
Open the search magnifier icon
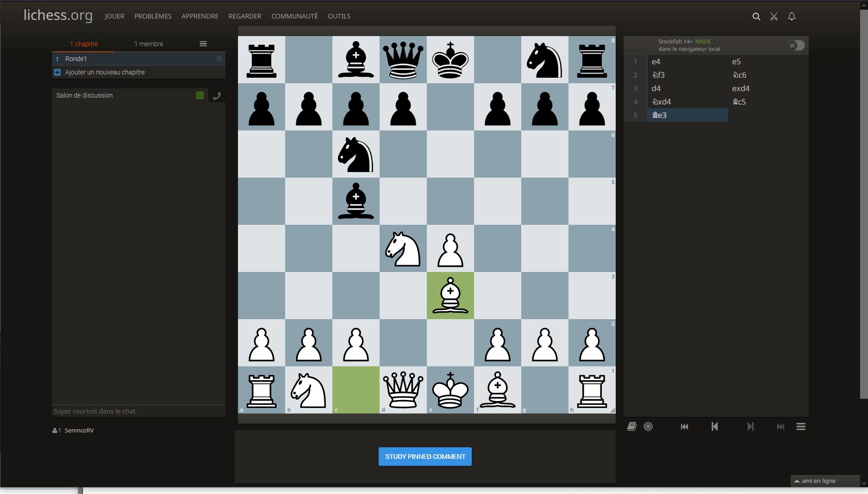(x=756, y=17)
